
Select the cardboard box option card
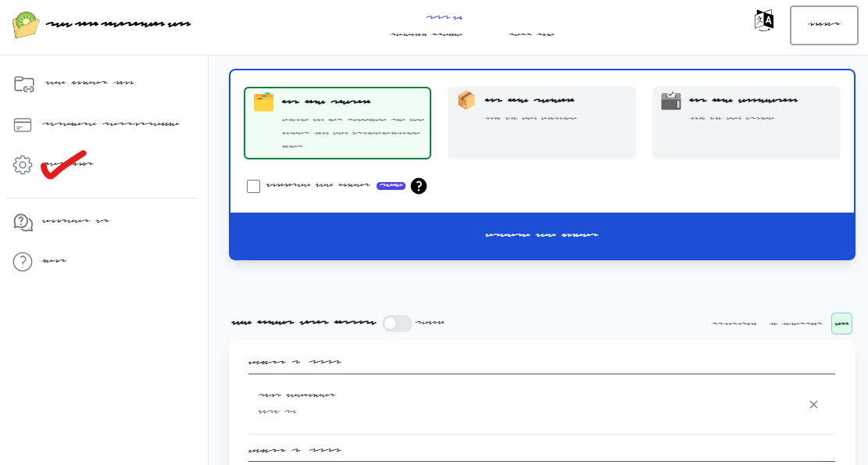point(541,123)
